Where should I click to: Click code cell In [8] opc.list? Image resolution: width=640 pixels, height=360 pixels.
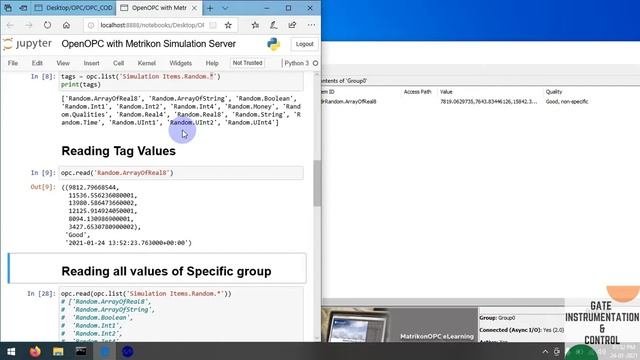[x=181, y=80]
